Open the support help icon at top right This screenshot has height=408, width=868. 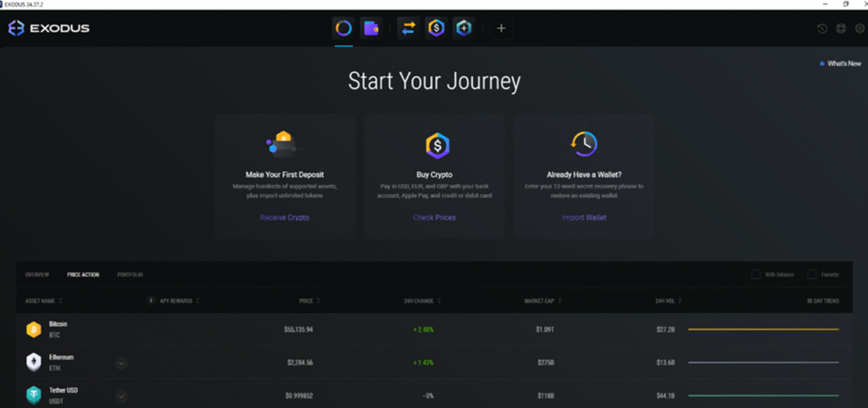[840, 29]
